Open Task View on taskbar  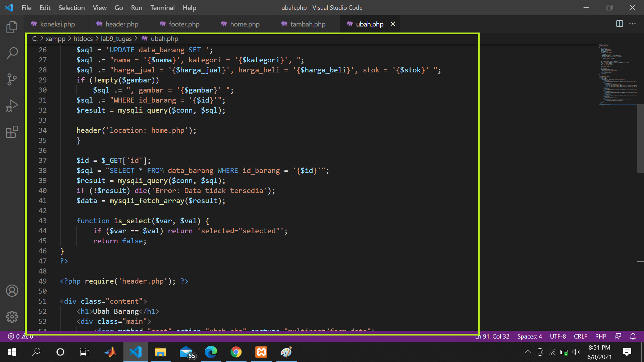pos(85,352)
